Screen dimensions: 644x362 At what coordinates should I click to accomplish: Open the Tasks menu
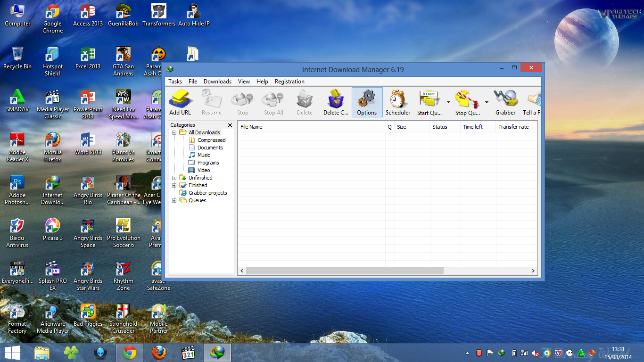[x=175, y=82]
